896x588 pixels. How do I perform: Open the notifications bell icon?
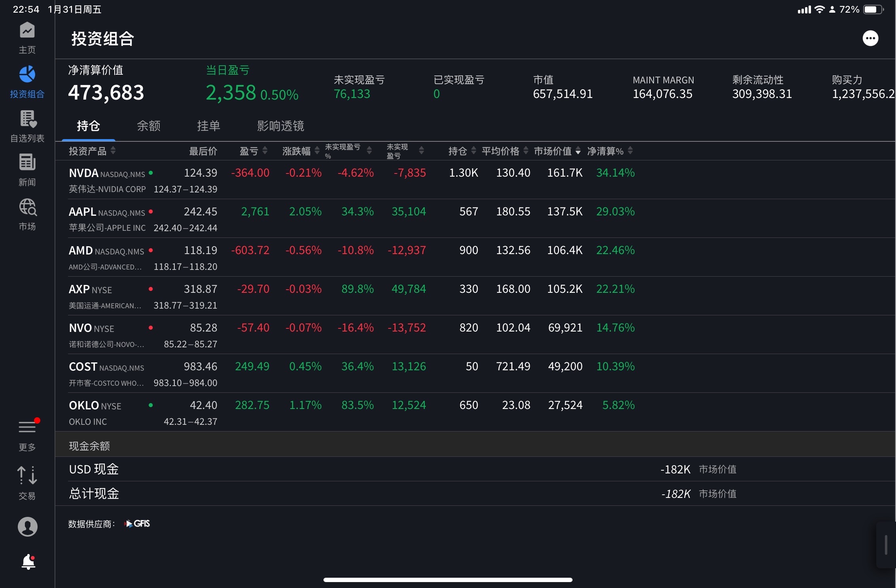tap(28, 562)
